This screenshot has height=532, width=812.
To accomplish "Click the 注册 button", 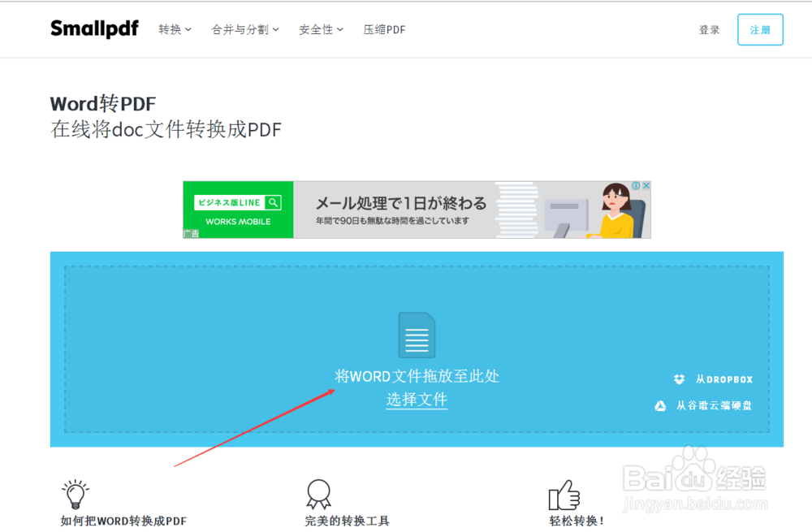I will tap(759, 29).
